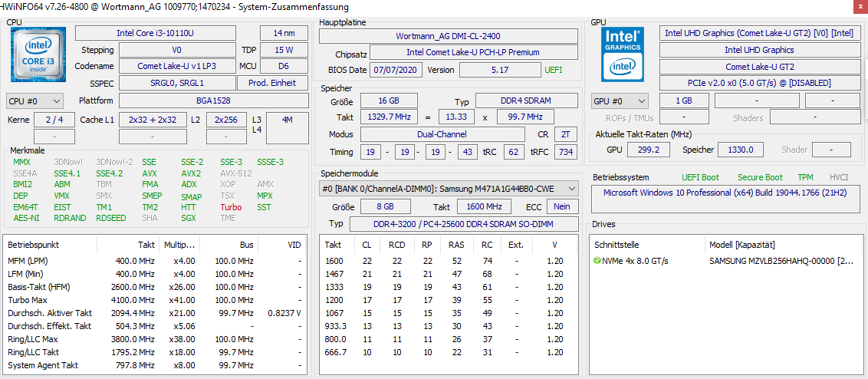Click the Multip... column header in CPU table
Image resolution: width=868 pixels, height=379 pixels.
[178, 244]
